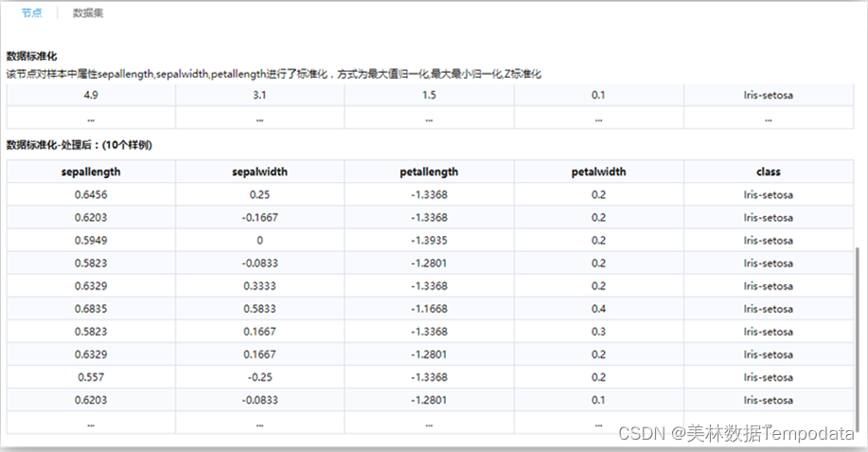Click the 3.1 cell in the upper table

coord(259,96)
